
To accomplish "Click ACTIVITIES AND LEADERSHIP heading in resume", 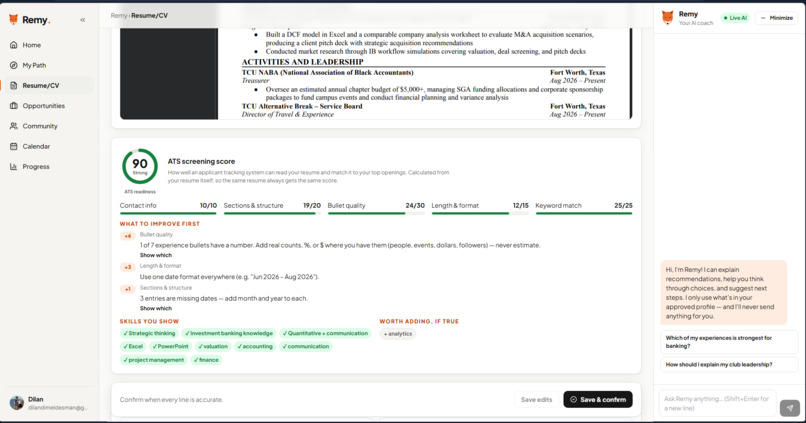I will pyautogui.click(x=302, y=62).
